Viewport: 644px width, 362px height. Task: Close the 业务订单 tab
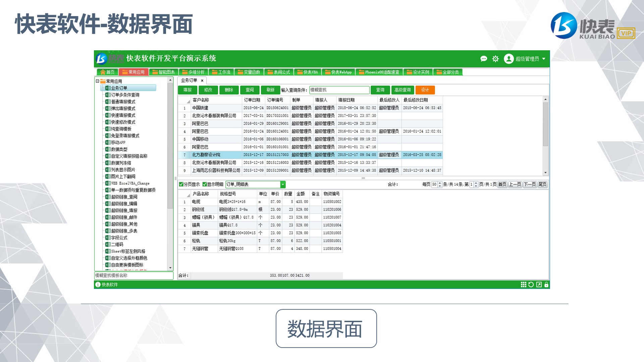pos(202,80)
